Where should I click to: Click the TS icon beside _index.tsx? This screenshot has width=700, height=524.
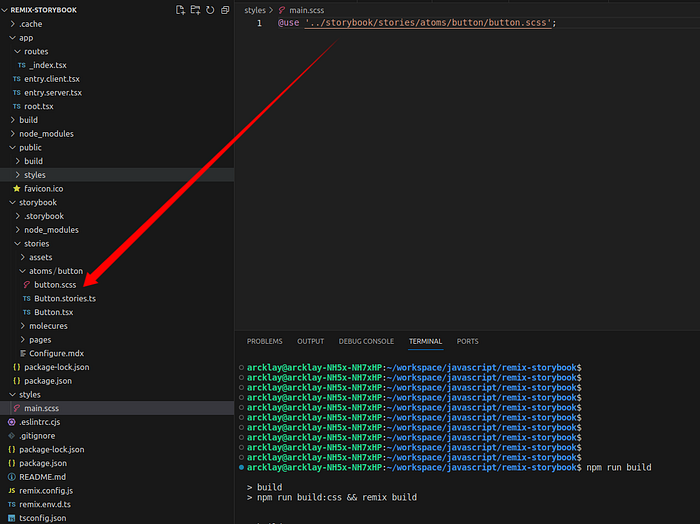[x=21, y=65]
